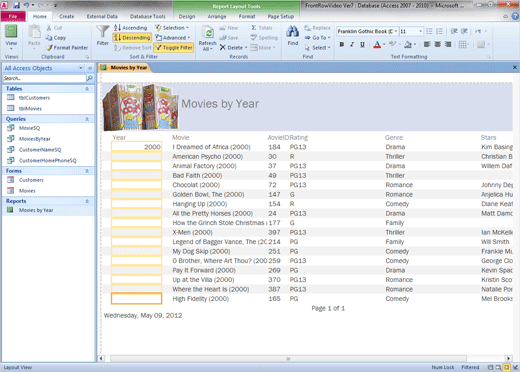Click the Save icon in Quick Access Toolbar
This screenshot has width=520, height=372.
point(16,5)
